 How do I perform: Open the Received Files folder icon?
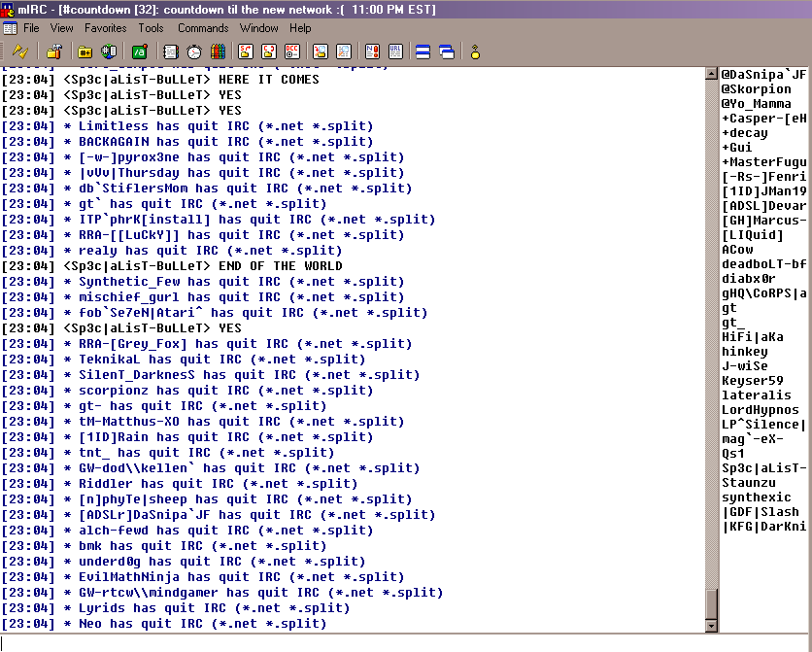tap(321, 51)
